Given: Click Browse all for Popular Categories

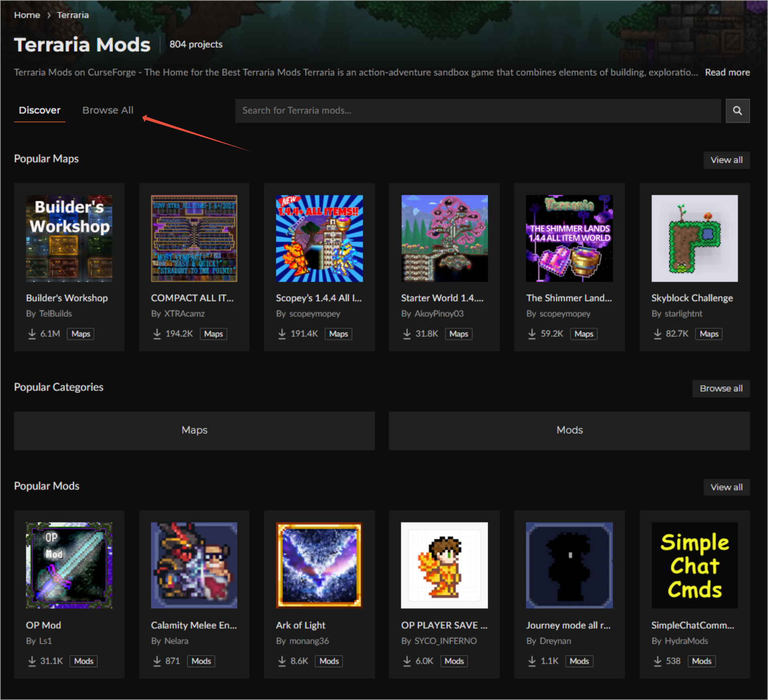Looking at the screenshot, I should 721,388.
